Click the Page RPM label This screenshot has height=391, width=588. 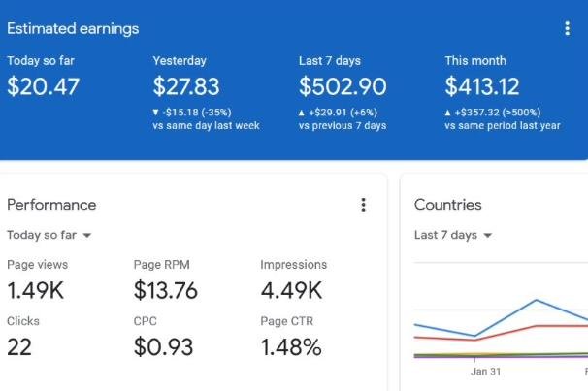(162, 265)
